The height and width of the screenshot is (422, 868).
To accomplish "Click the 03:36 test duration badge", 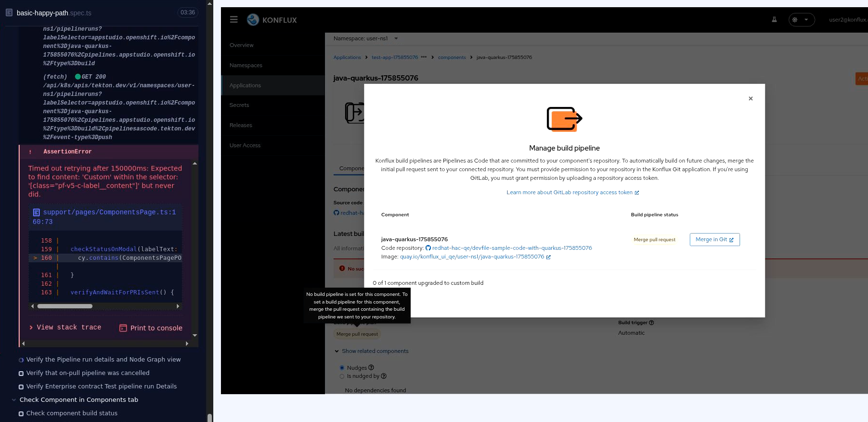I will (x=188, y=12).
